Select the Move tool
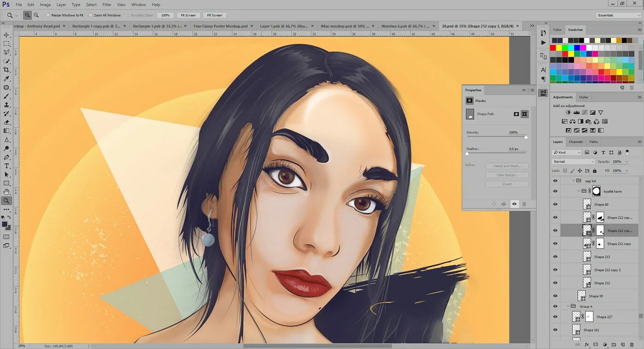This screenshot has height=349, width=644. [x=6, y=35]
